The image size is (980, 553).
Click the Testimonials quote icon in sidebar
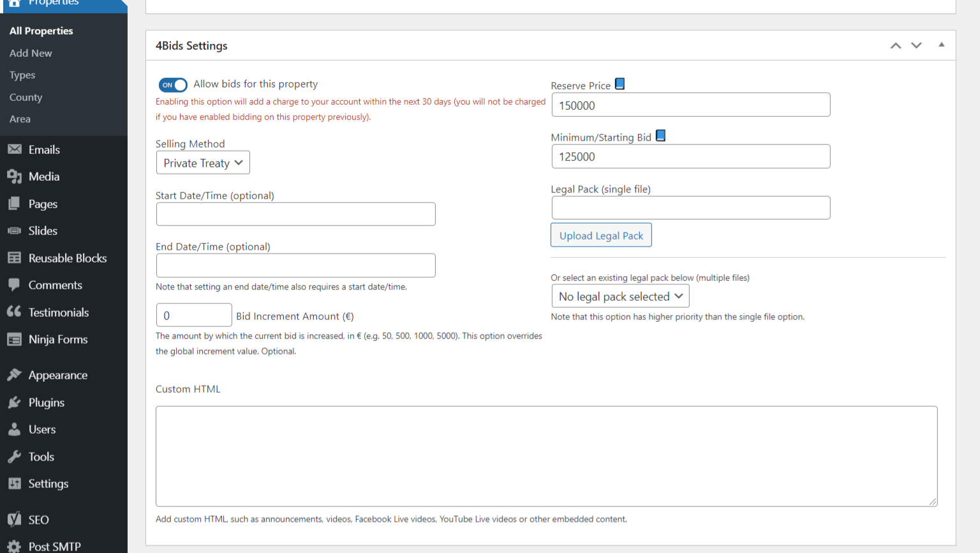(x=14, y=312)
